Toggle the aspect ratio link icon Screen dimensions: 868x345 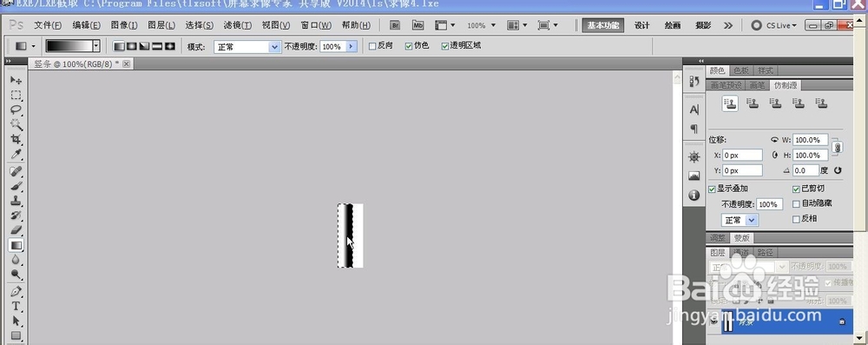pyautogui.click(x=838, y=148)
